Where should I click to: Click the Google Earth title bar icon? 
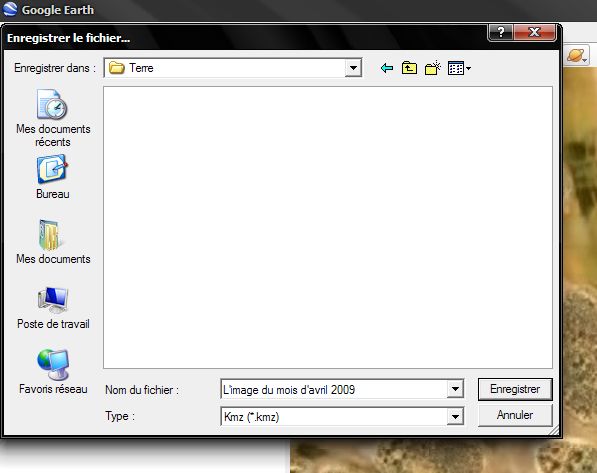[x=10, y=9]
